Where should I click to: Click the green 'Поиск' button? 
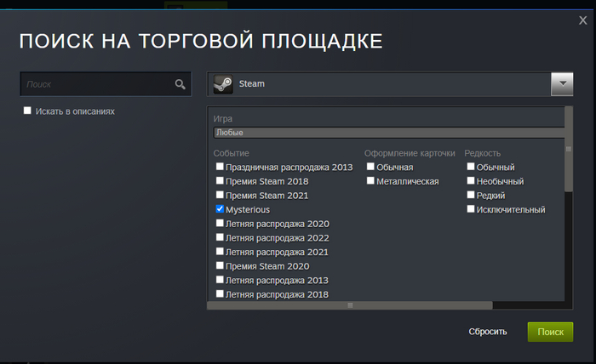point(550,332)
